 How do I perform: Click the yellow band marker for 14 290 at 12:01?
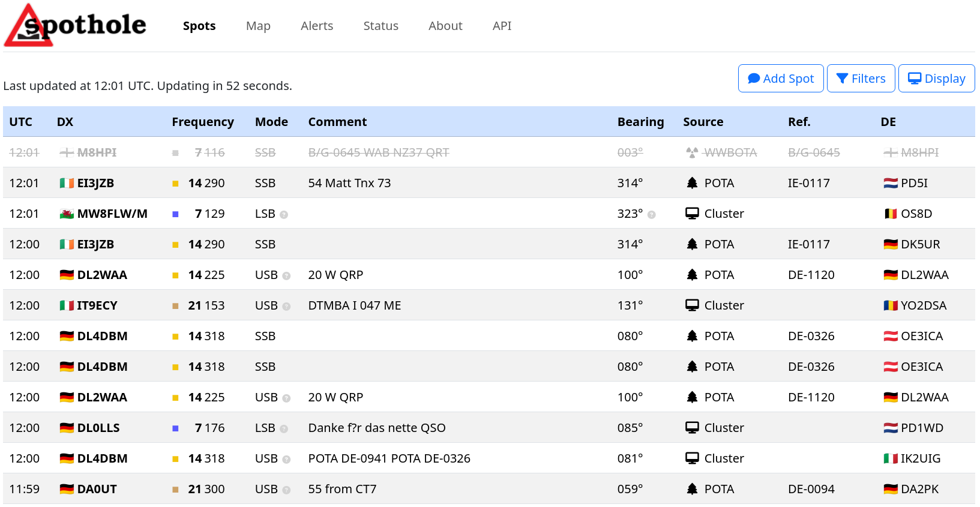click(175, 184)
